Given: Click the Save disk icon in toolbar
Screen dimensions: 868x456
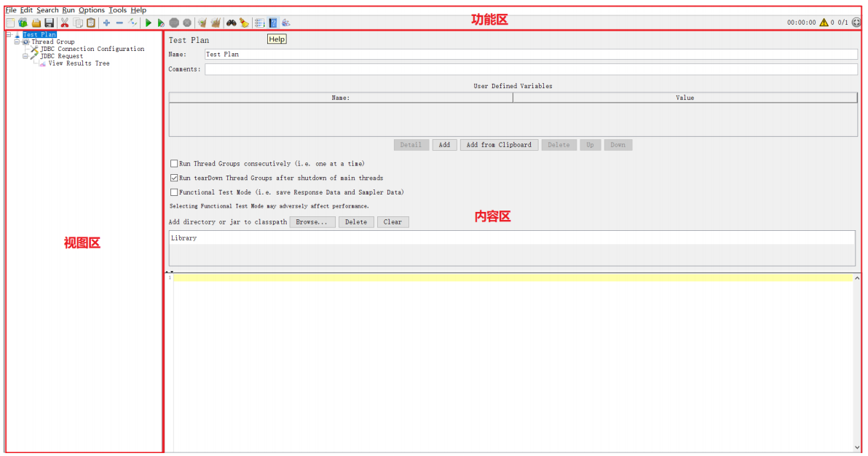Looking at the screenshot, I should click(50, 23).
